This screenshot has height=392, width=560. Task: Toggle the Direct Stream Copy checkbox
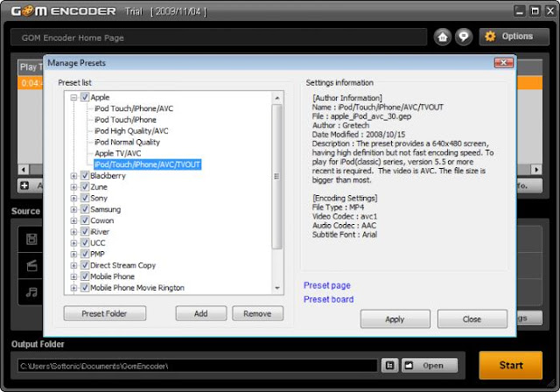(85, 265)
